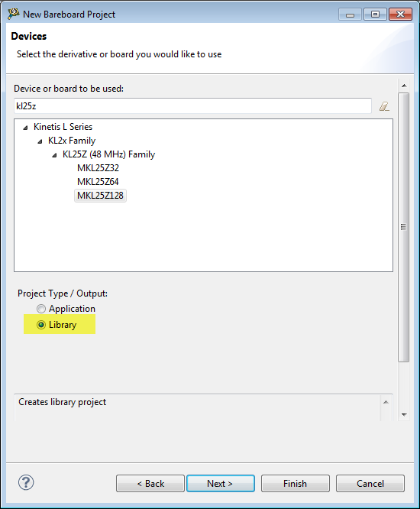Click the main vertical scrollbar thumb
Image resolution: width=420 pixels, height=509 pixels.
(404, 227)
